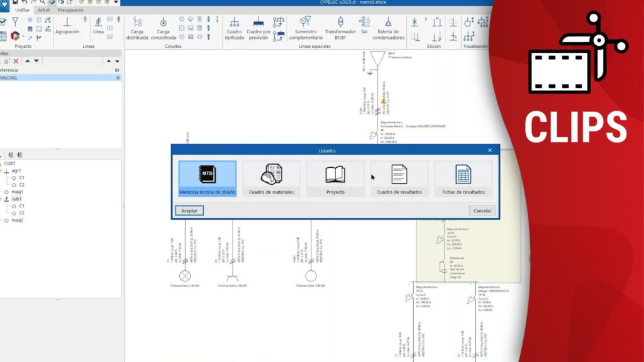
Task: Insert a Transformador BT/BT line
Action: point(340,29)
